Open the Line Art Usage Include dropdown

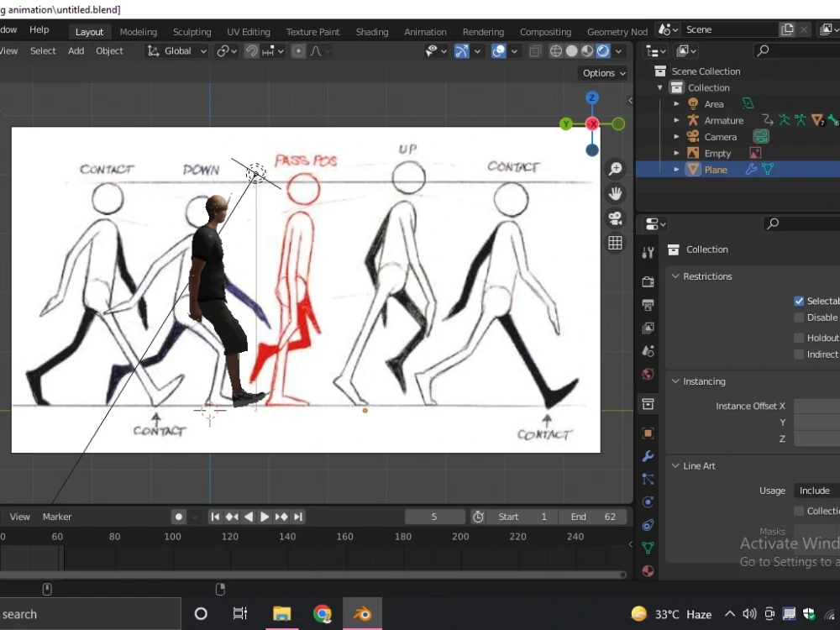[x=816, y=491]
